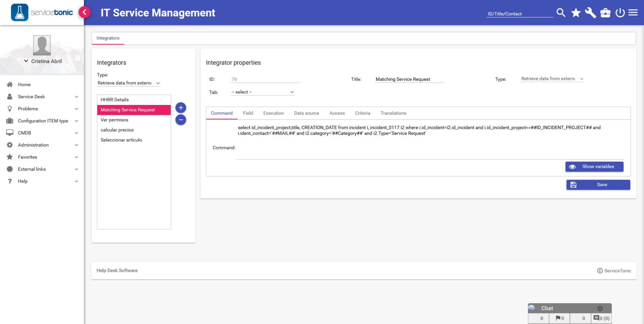Expand the Service Desk sidebar section
644x324 pixels.
pos(77,97)
